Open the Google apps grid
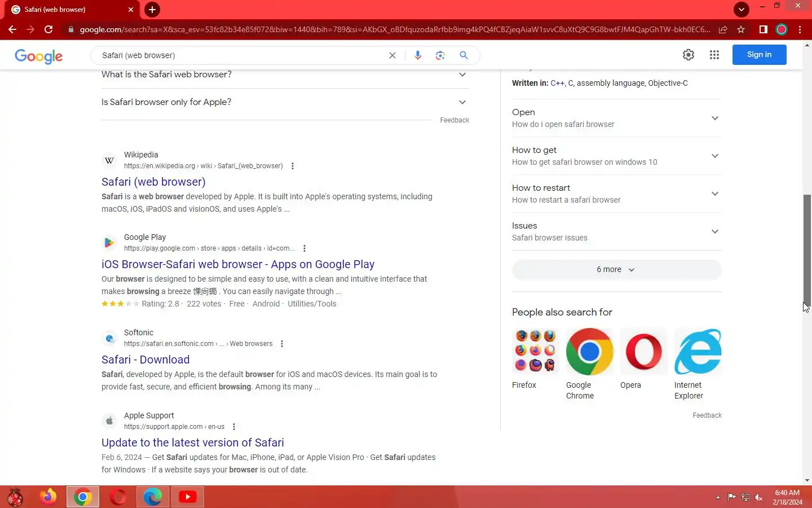 point(714,55)
